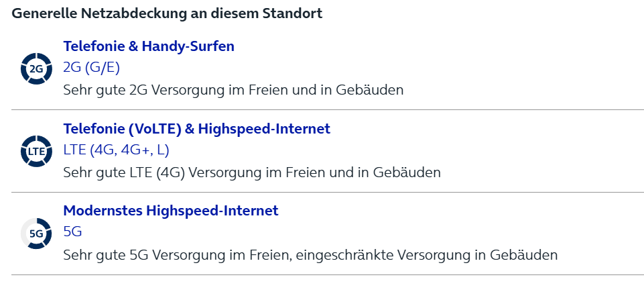Click the '2G (G/E)' network label
This screenshot has height=302, width=644.
92,68
